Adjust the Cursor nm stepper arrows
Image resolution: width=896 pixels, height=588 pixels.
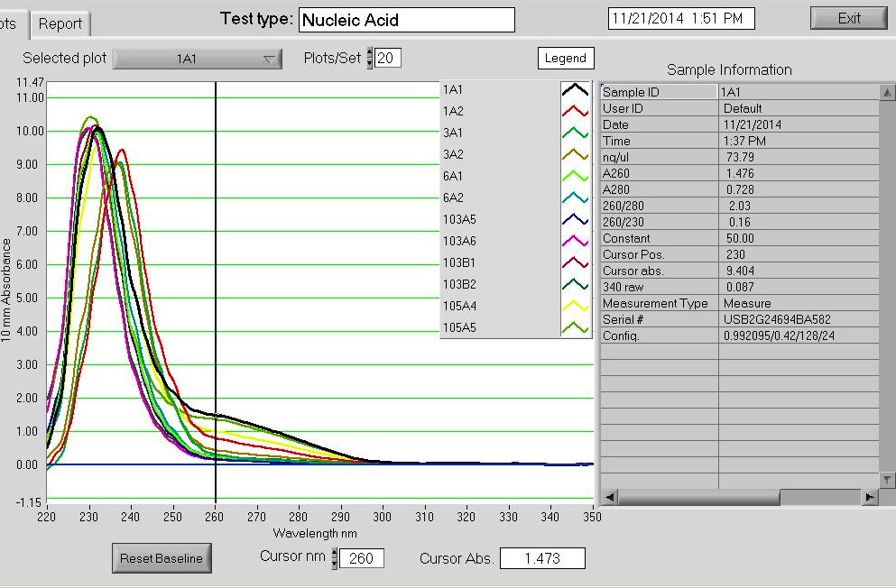(335, 558)
